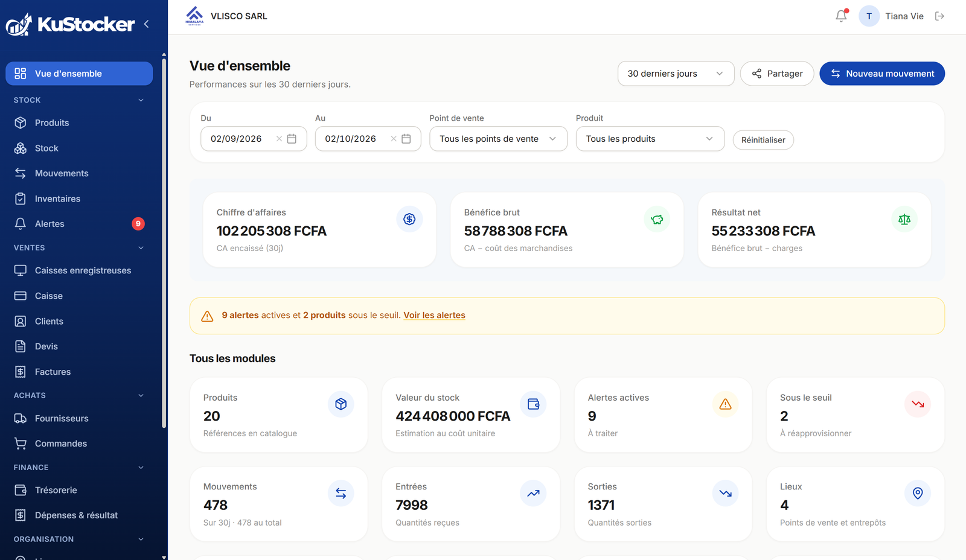Click the Lieux map pin icon
The width and height of the screenshot is (966, 560).
[x=918, y=493]
